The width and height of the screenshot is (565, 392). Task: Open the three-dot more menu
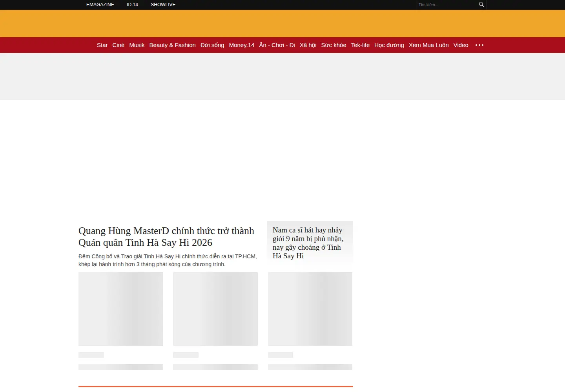tap(479, 45)
